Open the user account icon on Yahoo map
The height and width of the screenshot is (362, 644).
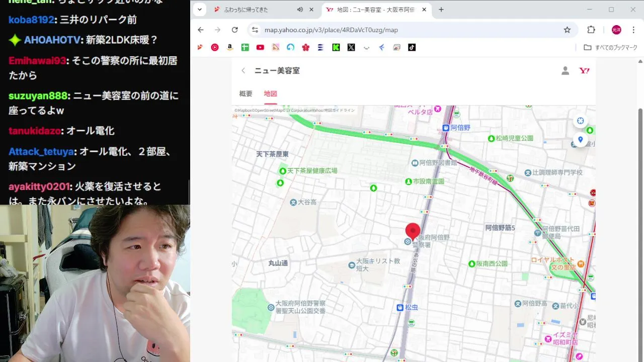click(565, 71)
